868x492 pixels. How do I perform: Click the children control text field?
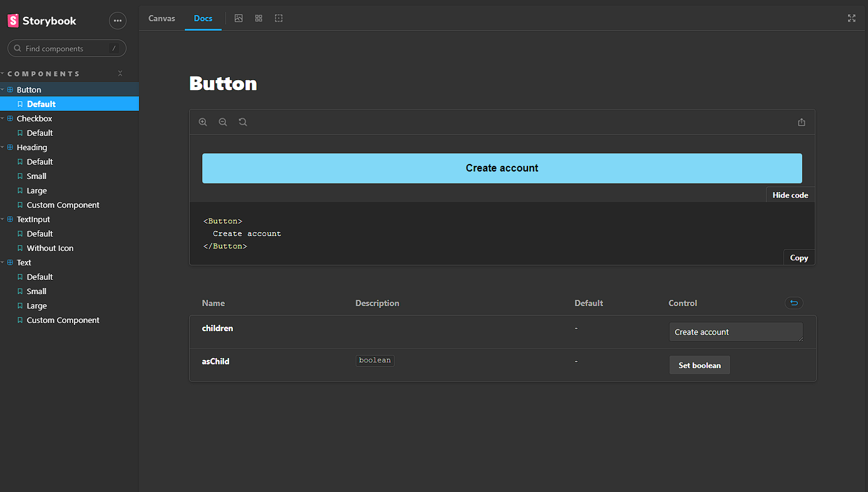736,331
